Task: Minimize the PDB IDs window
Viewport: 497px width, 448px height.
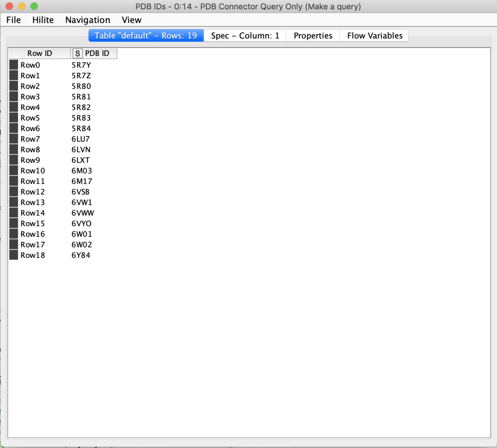Action: 22,6
